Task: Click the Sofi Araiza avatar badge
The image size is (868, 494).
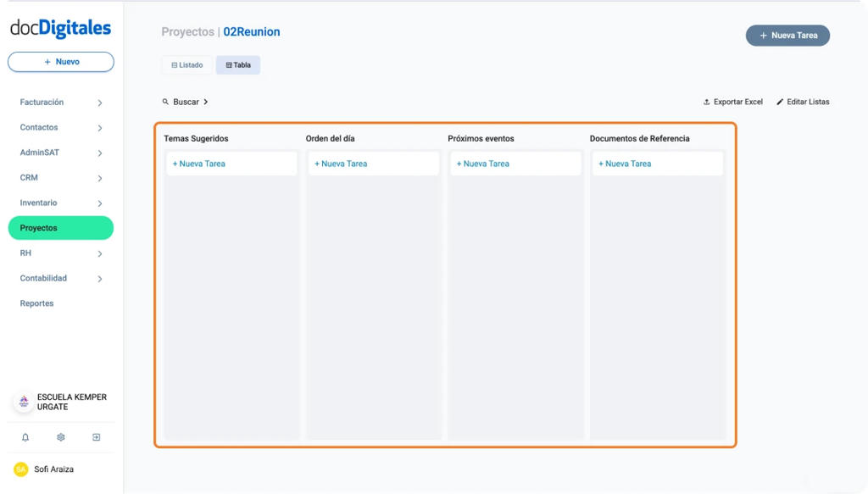Action: [x=19, y=469]
